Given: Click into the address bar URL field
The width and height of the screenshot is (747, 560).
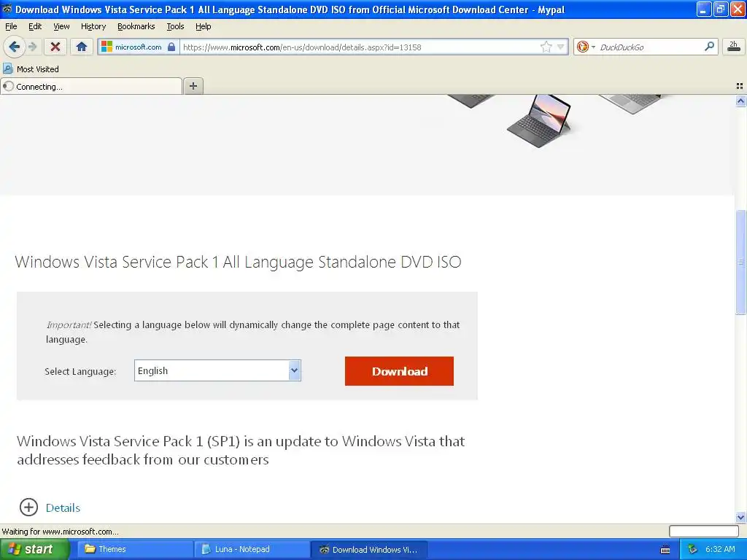Looking at the screenshot, I should click(x=359, y=47).
